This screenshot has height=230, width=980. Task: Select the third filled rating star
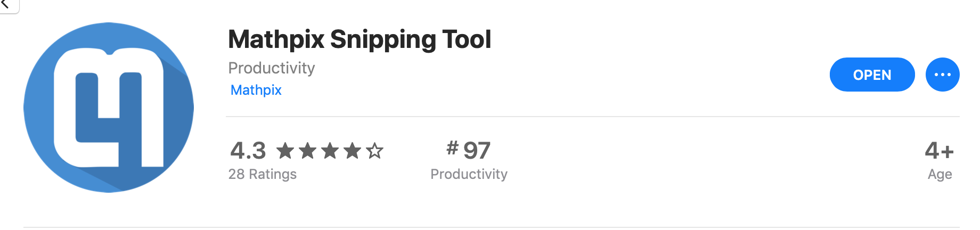(x=330, y=151)
